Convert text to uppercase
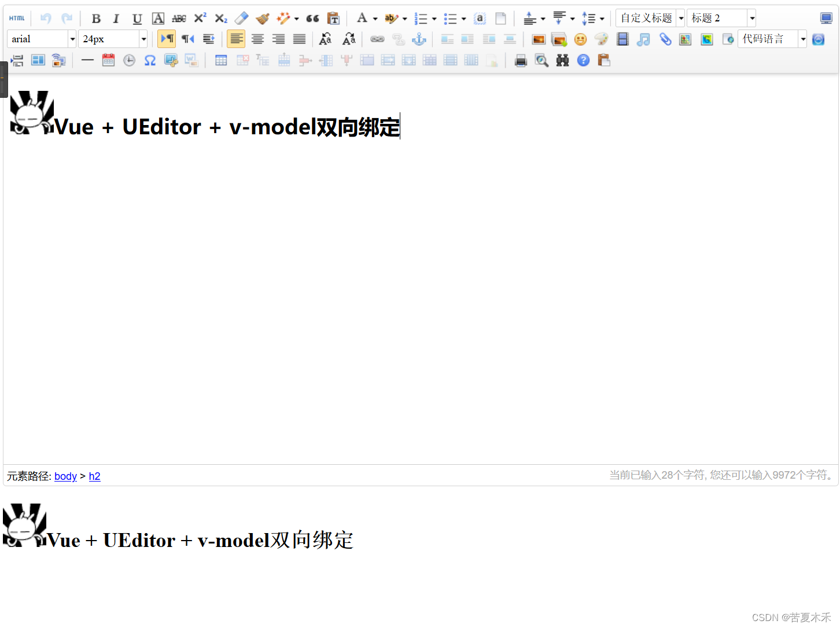Image resolution: width=840 pixels, height=628 pixels. 326,39
